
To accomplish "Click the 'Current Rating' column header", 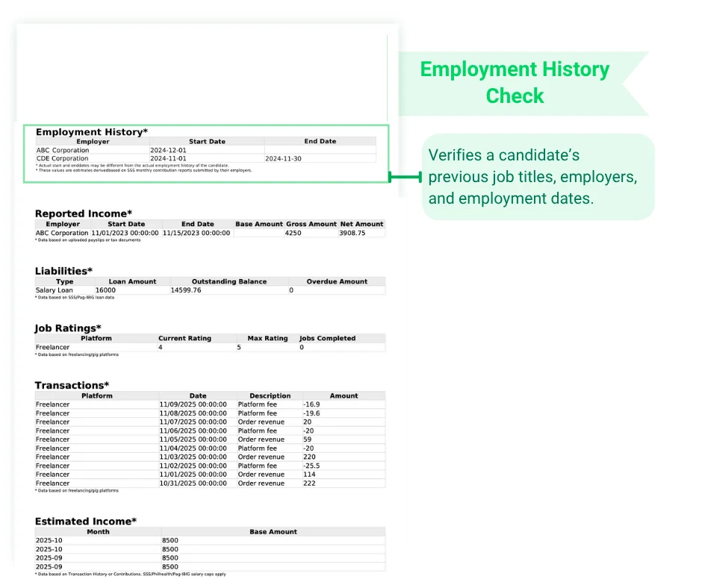I will [x=185, y=338].
